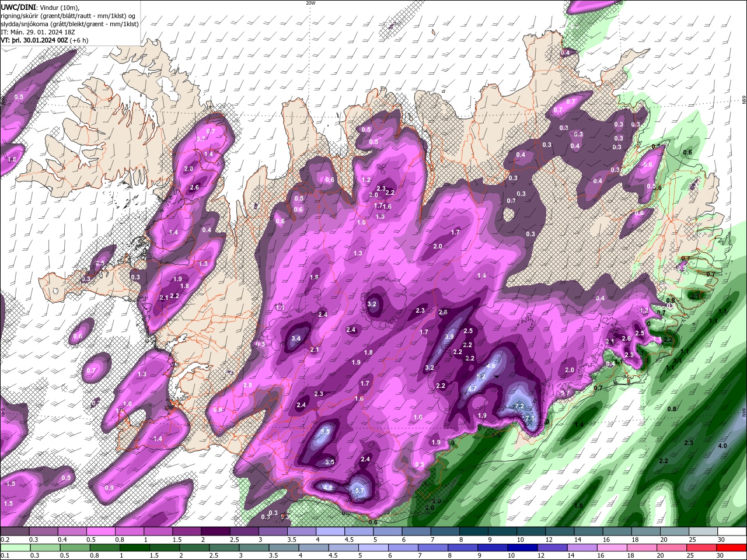Select the dusky plum 0.2 snow legend swatch
The height and width of the screenshot is (560, 747).
tap(15, 531)
